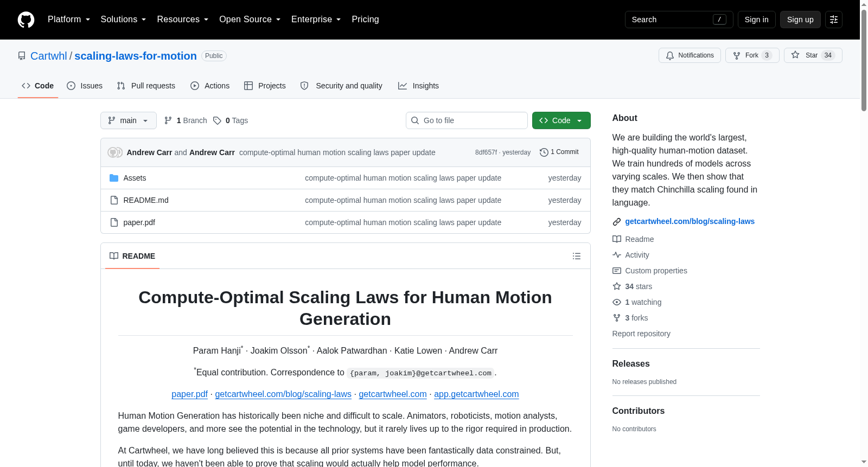This screenshot has width=868, height=467.
Task: Expand the Platform menu
Action: (69, 20)
